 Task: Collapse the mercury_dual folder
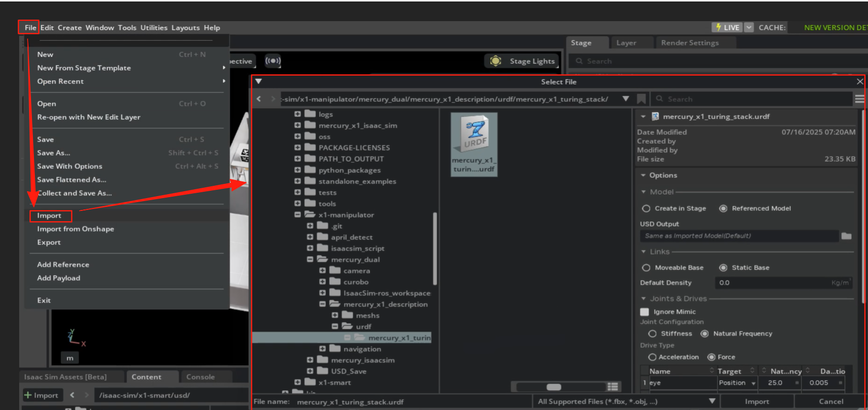pos(310,260)
